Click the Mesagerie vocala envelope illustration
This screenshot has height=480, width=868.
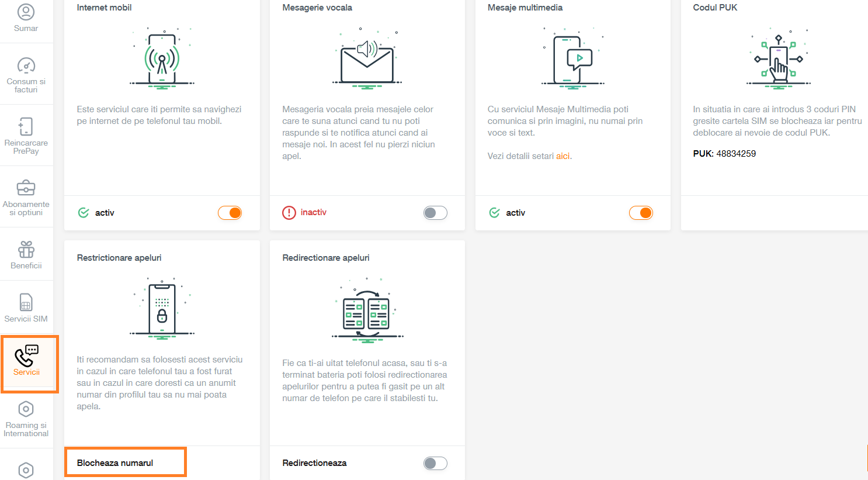tap(367, 58)
